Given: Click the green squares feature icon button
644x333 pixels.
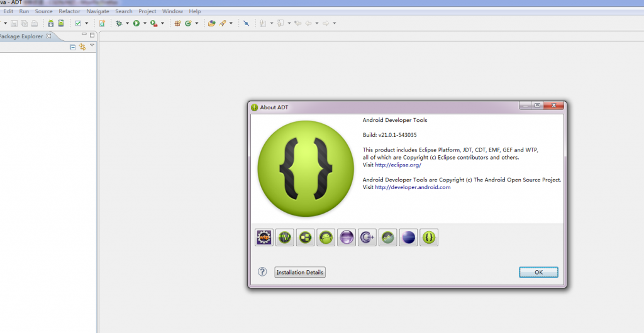Looking at the screenshot, I should point(305,237).
